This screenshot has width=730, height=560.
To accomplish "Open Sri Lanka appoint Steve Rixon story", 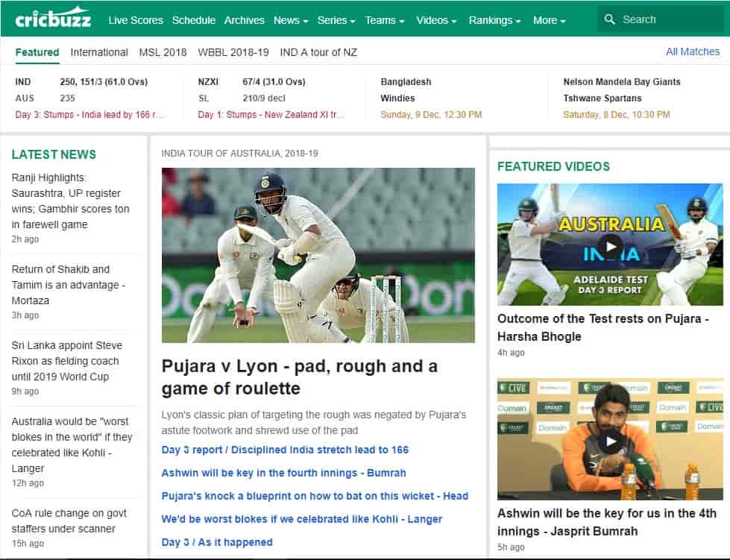I will 67,361.
